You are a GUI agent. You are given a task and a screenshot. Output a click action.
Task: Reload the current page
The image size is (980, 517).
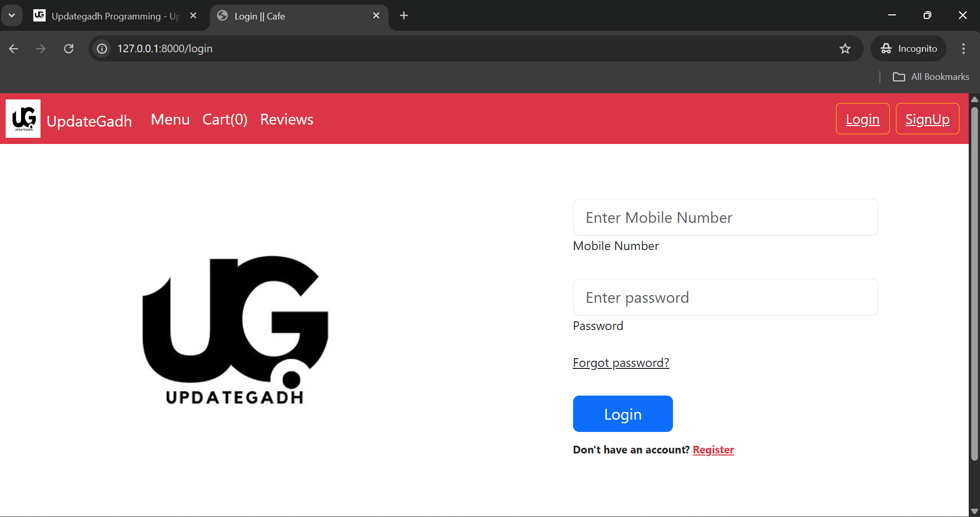[x=69, y=49]
